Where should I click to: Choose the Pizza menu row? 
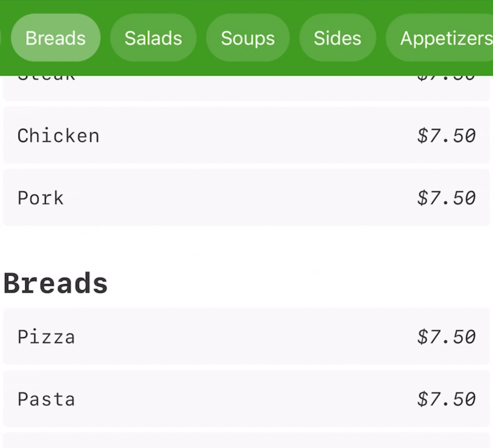pos(246,336)
